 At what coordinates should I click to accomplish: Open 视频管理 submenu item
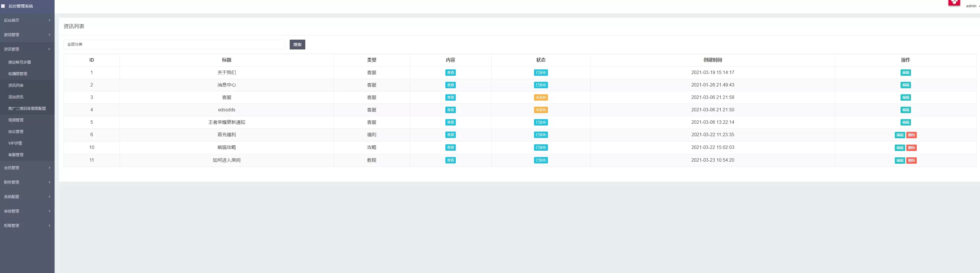(x=16, y=120)
